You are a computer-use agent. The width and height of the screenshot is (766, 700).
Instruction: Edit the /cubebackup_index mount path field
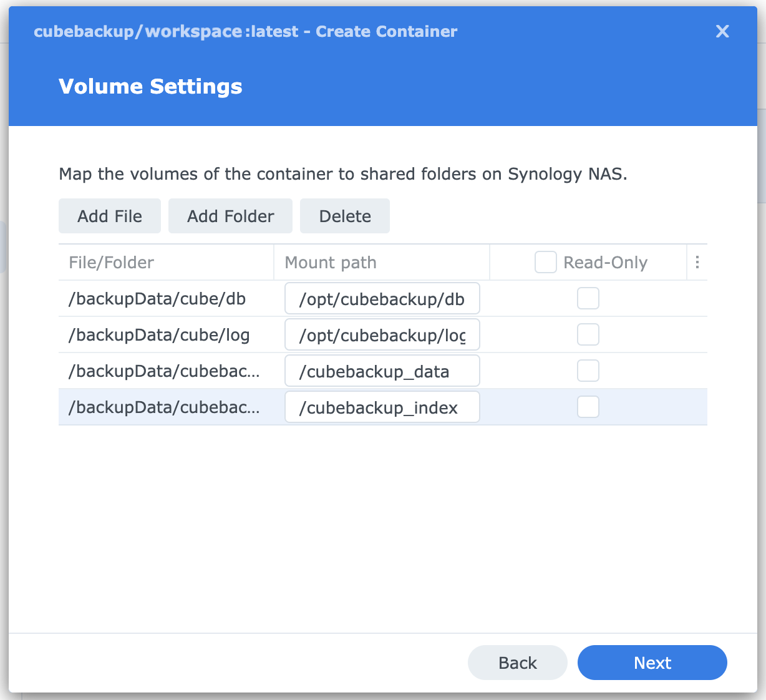pos(382,407)
